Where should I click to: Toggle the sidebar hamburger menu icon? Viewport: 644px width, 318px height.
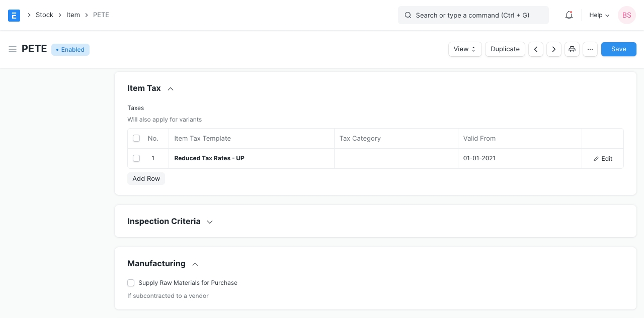[13, 49]
